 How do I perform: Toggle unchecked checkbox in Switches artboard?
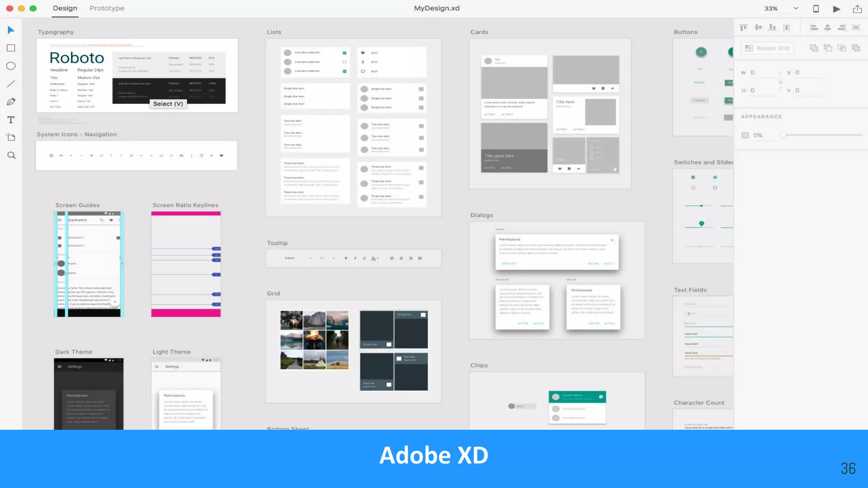(x=693, y=188)
